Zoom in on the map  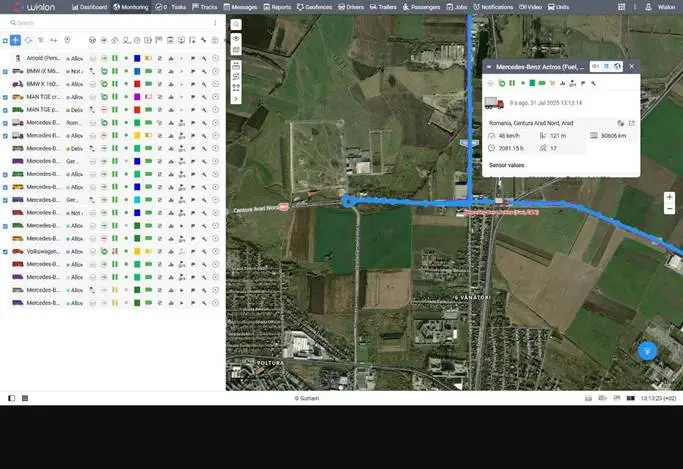click(x=669, y=197)
